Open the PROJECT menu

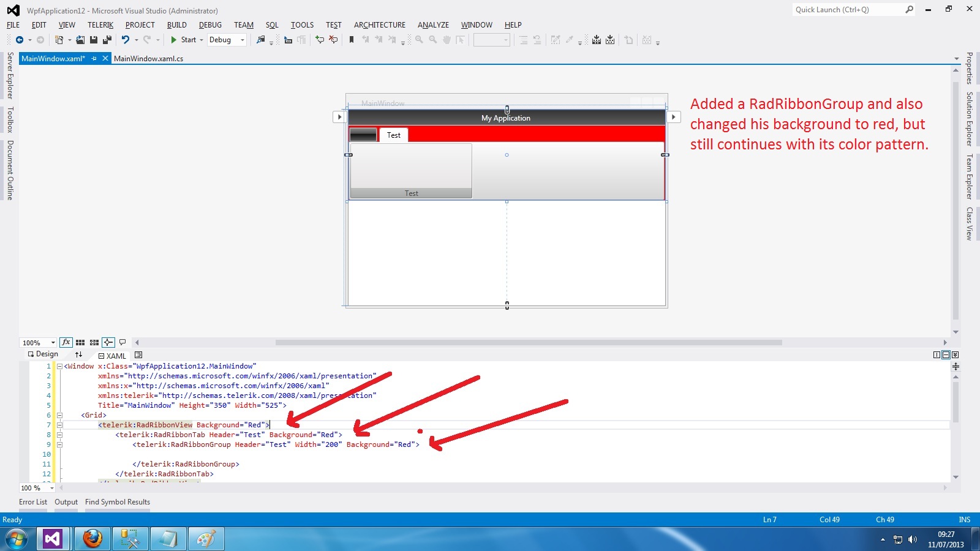point(140,25)
